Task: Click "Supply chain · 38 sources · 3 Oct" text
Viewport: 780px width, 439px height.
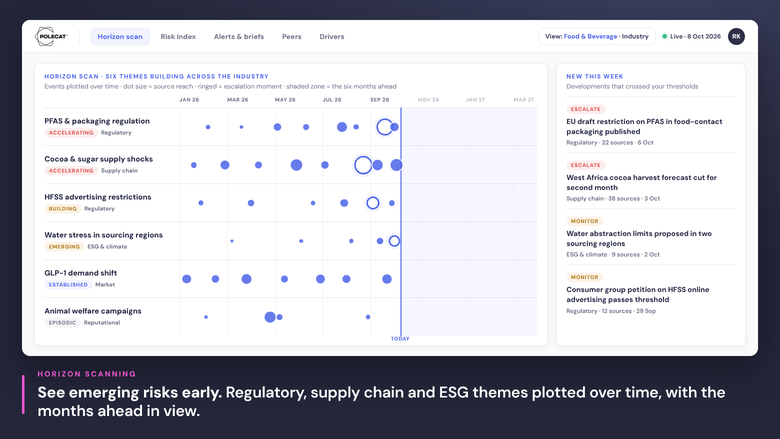Action: tap(613, 198)
